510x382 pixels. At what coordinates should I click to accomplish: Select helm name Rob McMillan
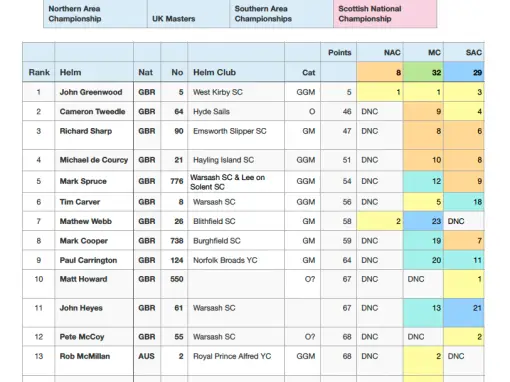pos(85,356)
